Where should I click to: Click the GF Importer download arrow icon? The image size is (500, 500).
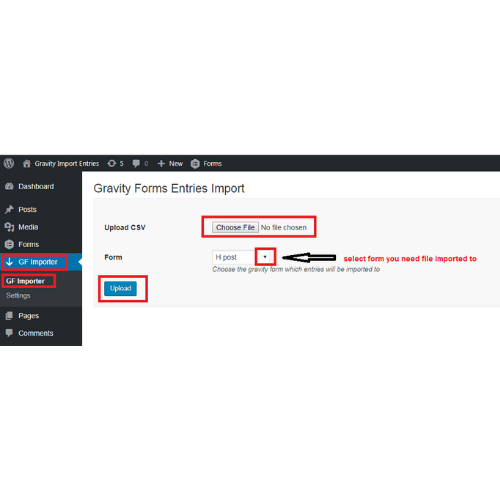point(9,262)
